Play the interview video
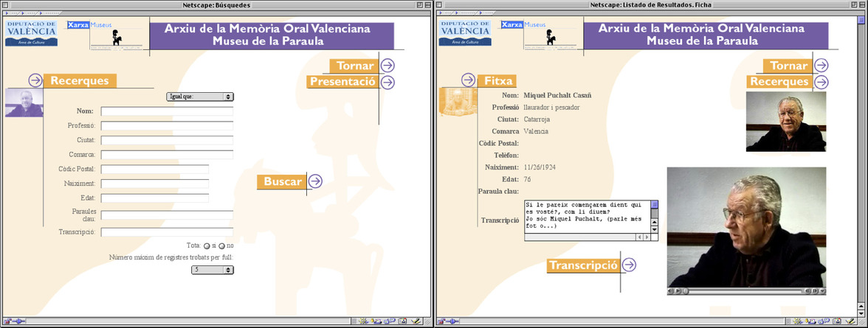 678,291
